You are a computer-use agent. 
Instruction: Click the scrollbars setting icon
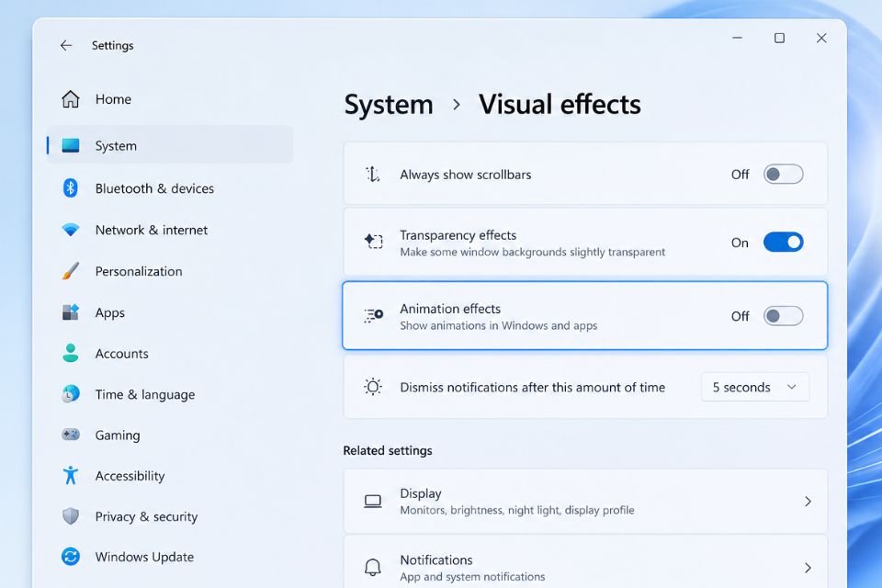373,174
